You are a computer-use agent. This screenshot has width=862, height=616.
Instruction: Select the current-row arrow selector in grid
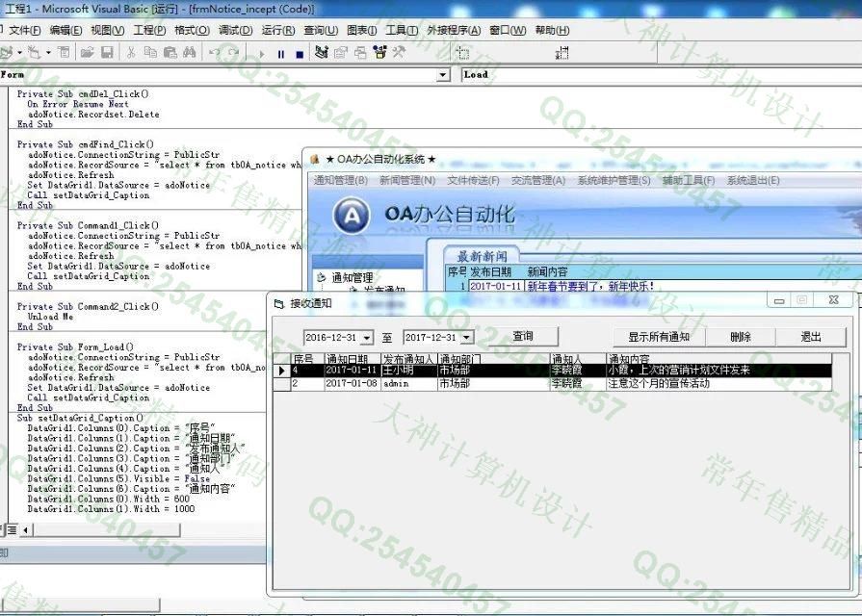click(x=281, y=371)
